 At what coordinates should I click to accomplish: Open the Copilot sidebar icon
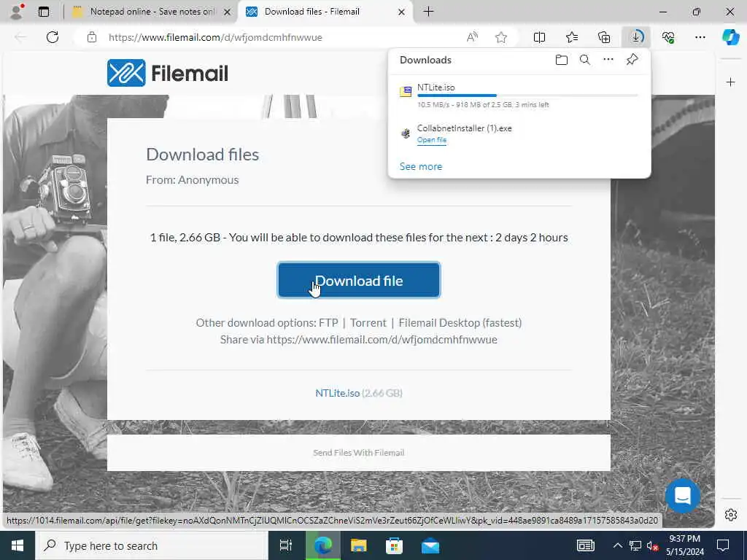coord(731,37)
